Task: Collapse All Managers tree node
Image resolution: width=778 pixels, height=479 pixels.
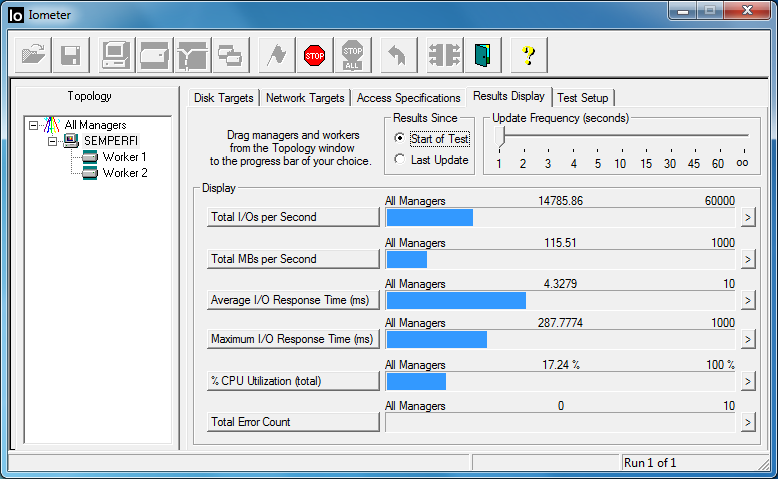Action: tap(33, 125)
